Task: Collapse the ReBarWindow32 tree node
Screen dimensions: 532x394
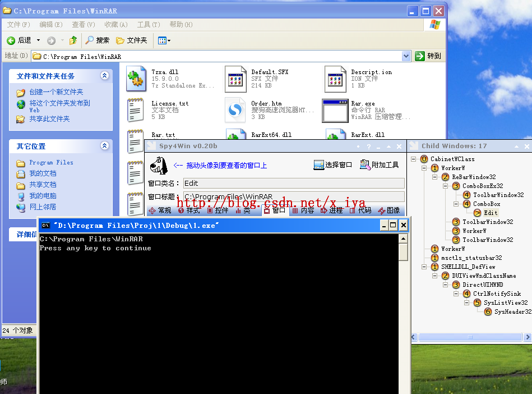Action: tap(434, 177)
